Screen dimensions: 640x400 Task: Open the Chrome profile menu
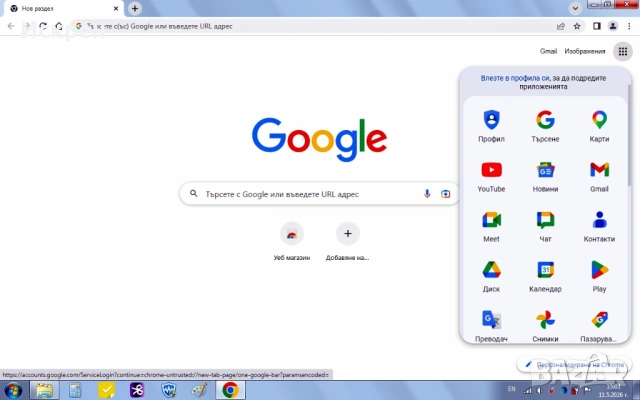[613, 26]
